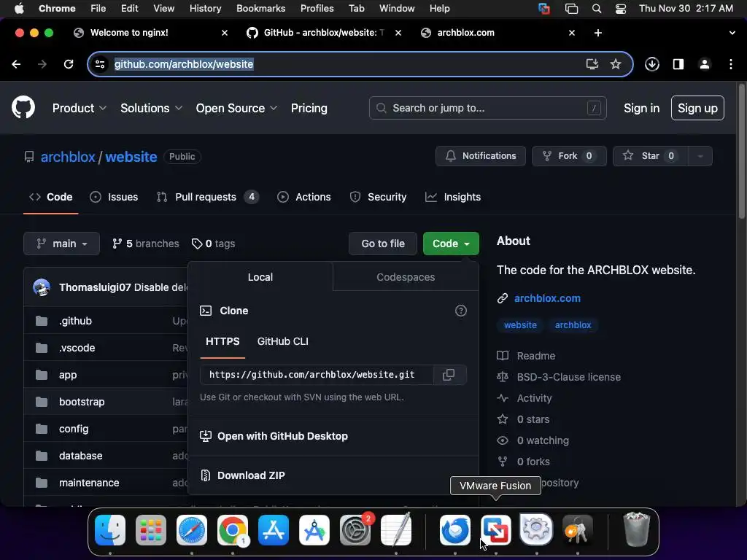Click Open with GitHub Desktop
This screenshot has height=560, width=747.
(x=274, y=436)
